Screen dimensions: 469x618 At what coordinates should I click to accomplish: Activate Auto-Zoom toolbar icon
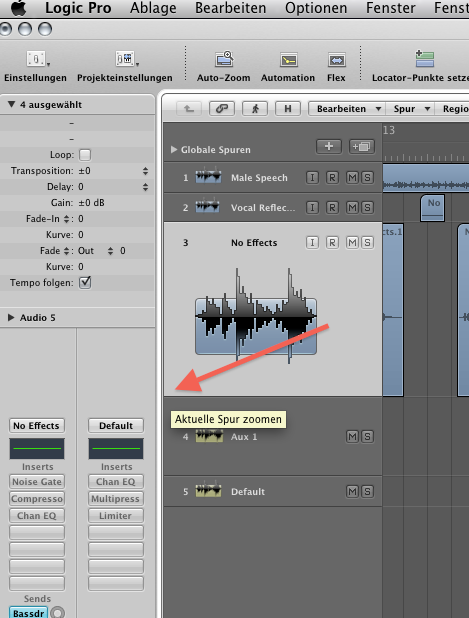tap(224, 59)
